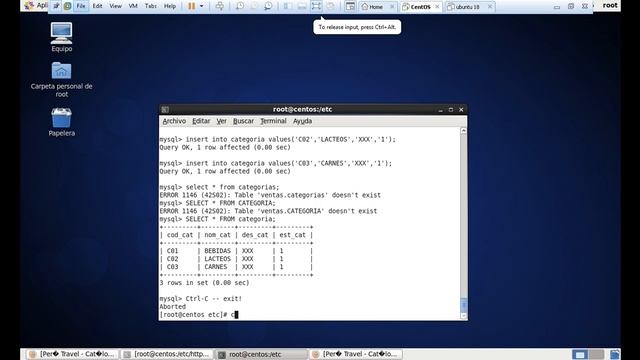Select root@centos:/etc taskbar button
640x360 pixels.
pyautogui.click(x=261, y=354)
